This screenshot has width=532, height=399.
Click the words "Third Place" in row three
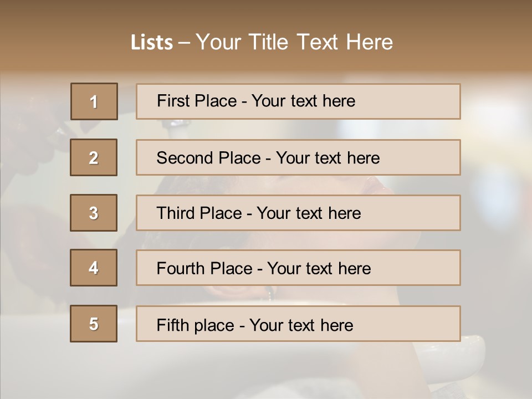tap(199, 213)
